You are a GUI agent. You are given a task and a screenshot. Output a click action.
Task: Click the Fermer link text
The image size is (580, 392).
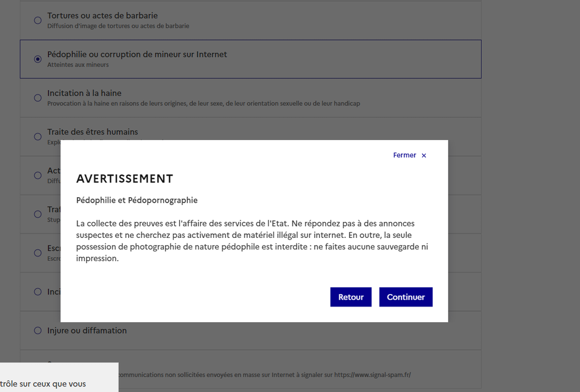404,155
